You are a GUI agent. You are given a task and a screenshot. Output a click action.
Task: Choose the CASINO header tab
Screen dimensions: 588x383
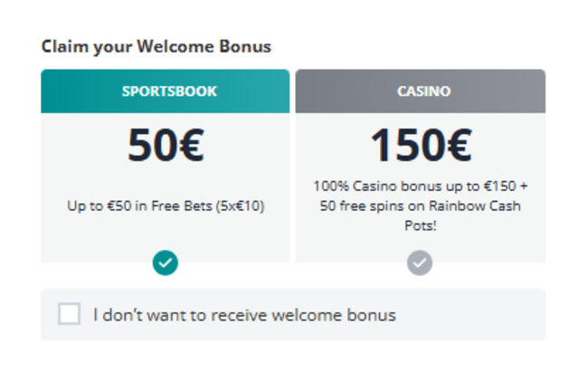tap(421, 91)
